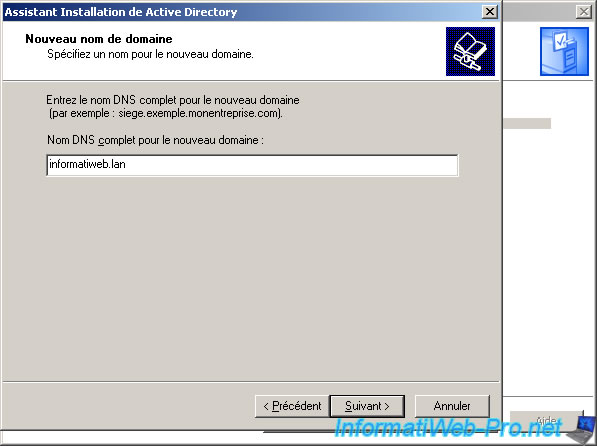Close the background window behind the wizard
597x446 pixels.
click(584, 12)
